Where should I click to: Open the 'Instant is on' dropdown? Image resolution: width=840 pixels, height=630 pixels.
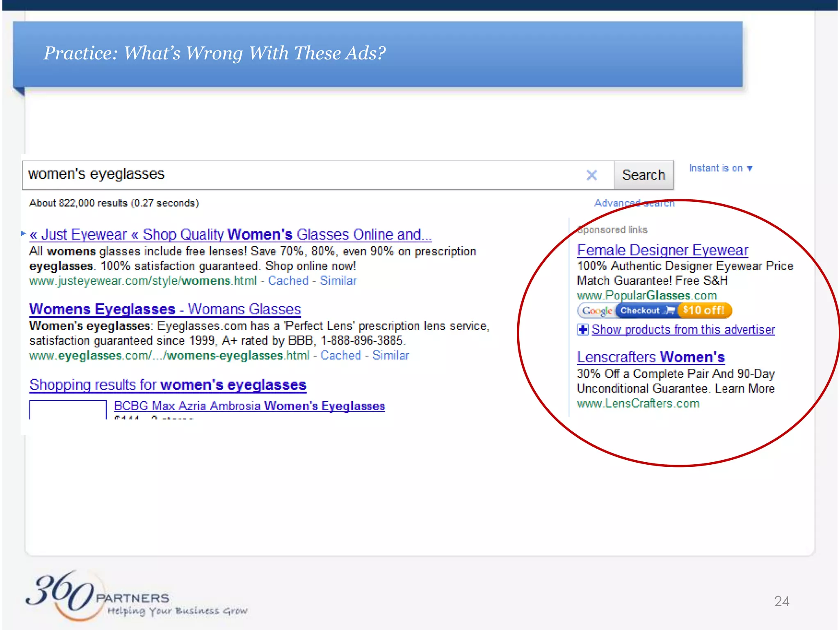point(721,168)
